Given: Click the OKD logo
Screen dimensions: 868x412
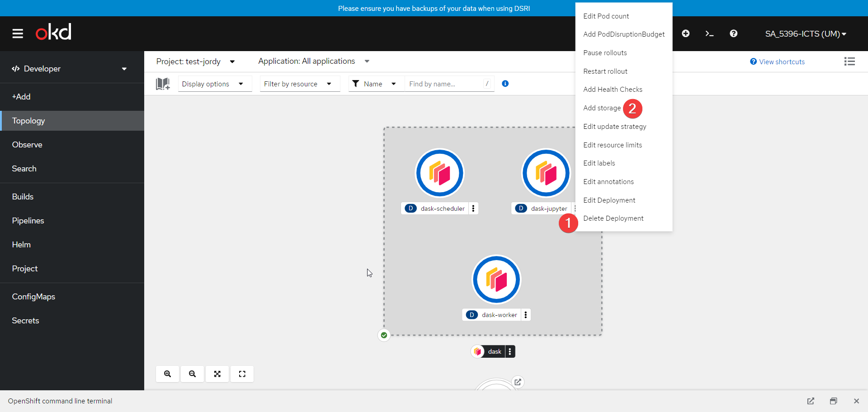Looking at the screenshot, I should 53,32.
